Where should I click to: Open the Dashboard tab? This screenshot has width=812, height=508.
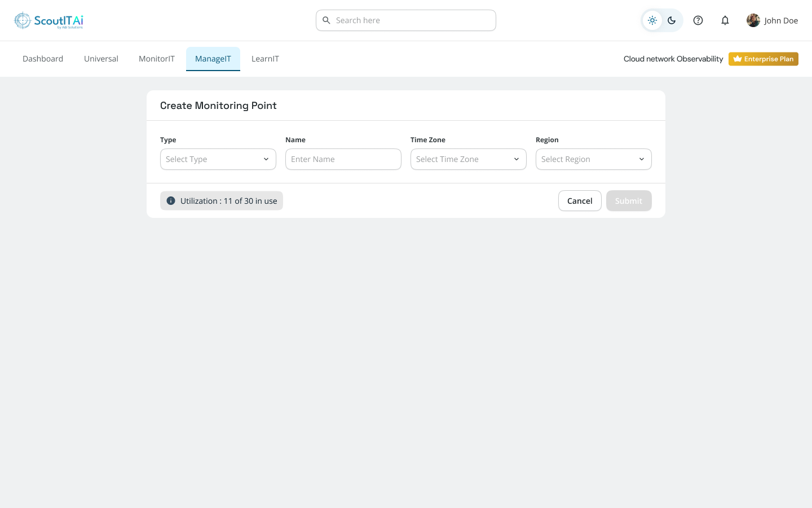pyautogui.click(x=43, y=59)
